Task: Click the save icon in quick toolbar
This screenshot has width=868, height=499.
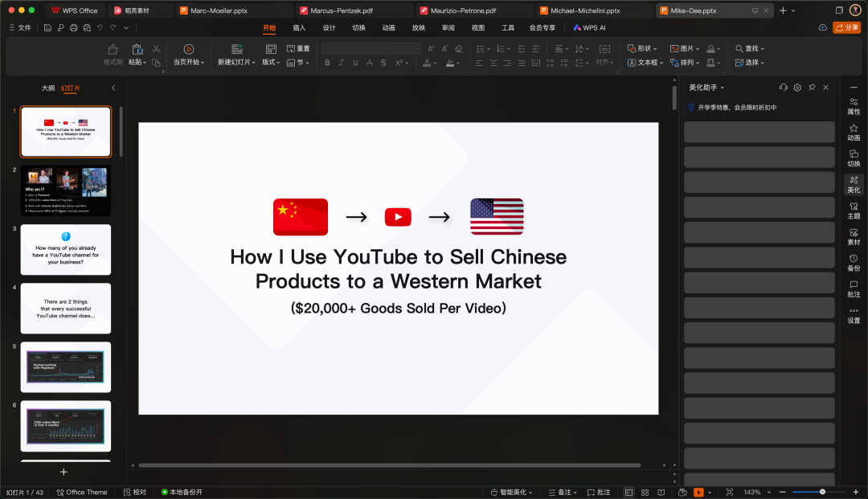Action: pos(47,27)
